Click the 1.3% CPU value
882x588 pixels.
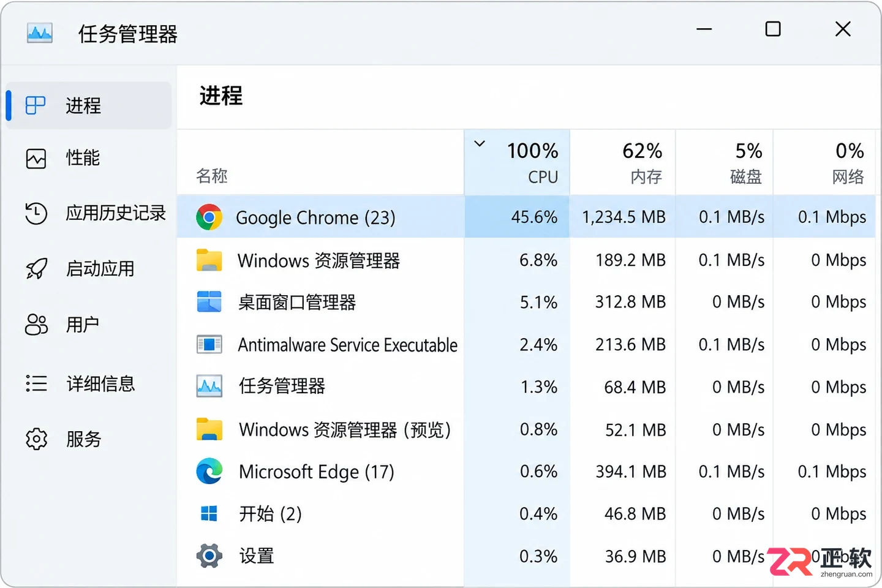[538, 386]
